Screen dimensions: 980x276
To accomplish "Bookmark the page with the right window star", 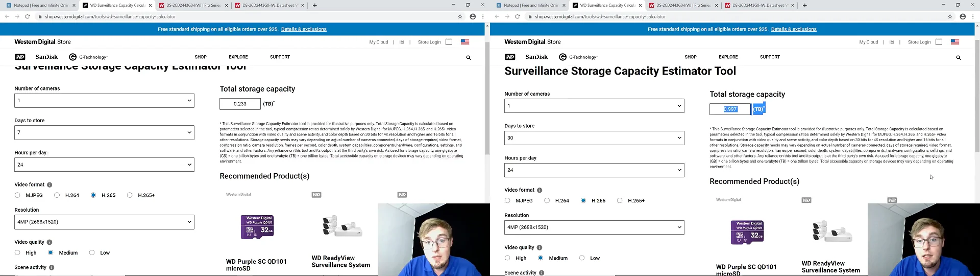I will [x=950, y=16].
